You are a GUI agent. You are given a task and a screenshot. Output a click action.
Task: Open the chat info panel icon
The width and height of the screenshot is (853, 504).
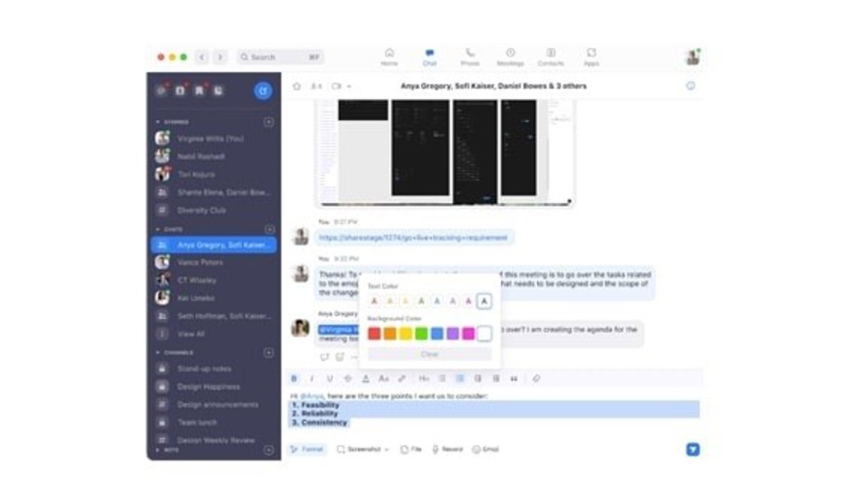pos(690,86)
